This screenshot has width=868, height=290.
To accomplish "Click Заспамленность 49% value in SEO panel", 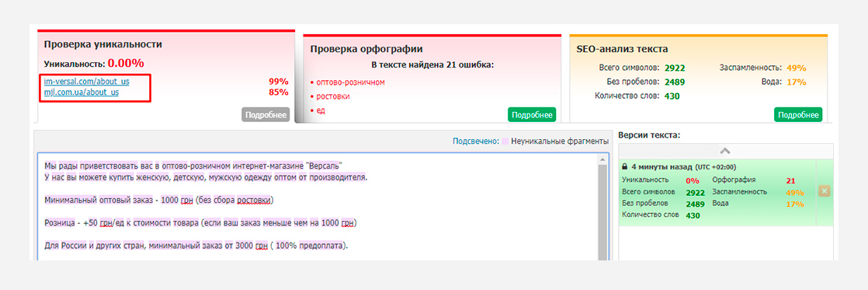I will [796, 68].
